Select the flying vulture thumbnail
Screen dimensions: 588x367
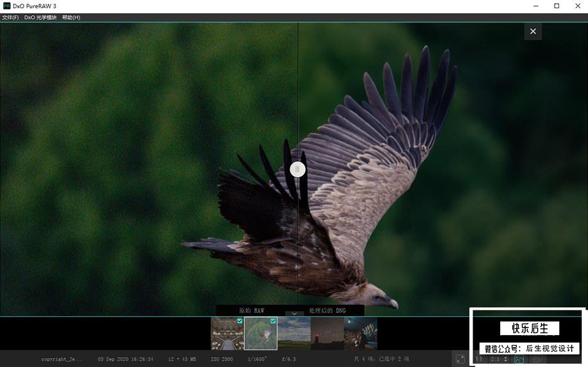(260, 333)
